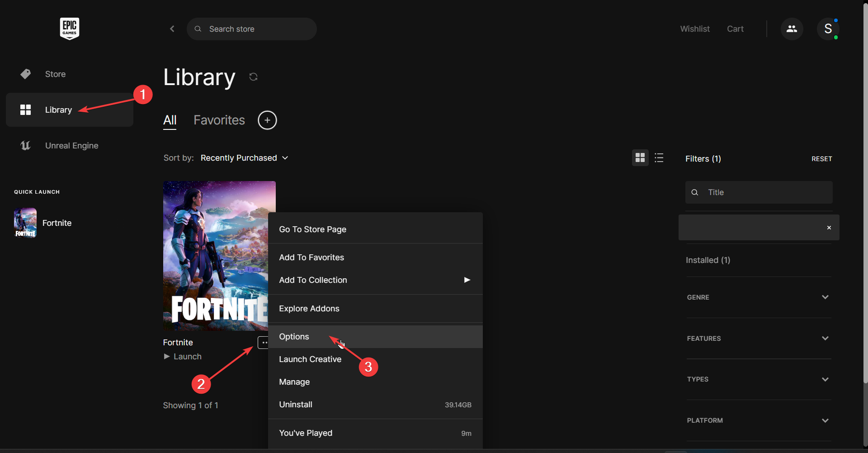Image resolution: width=868 pixels, height=453 pixels.
Task: Open Sort by Recently Purchased dropdown
Action: pyautogui.click(x=244, y=158)
